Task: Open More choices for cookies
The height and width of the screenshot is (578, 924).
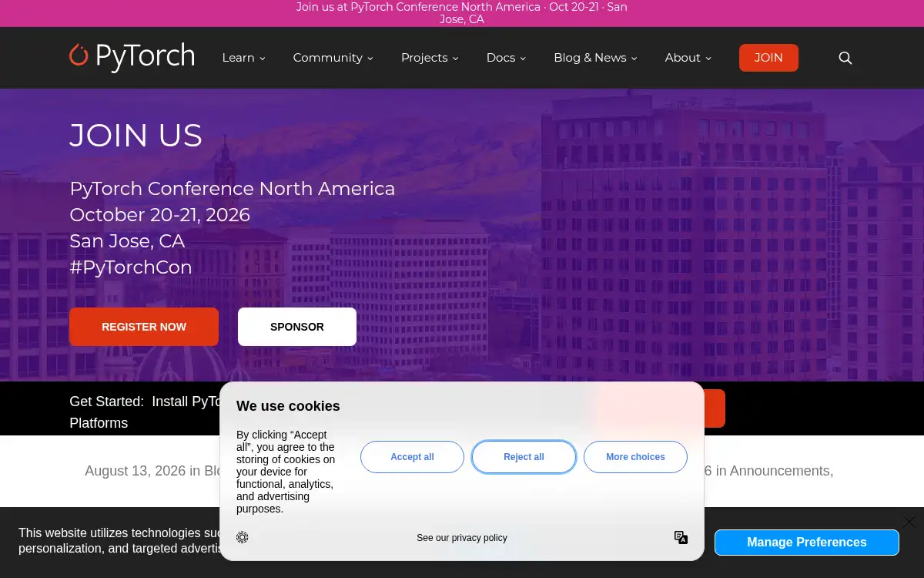Action: 635,457
